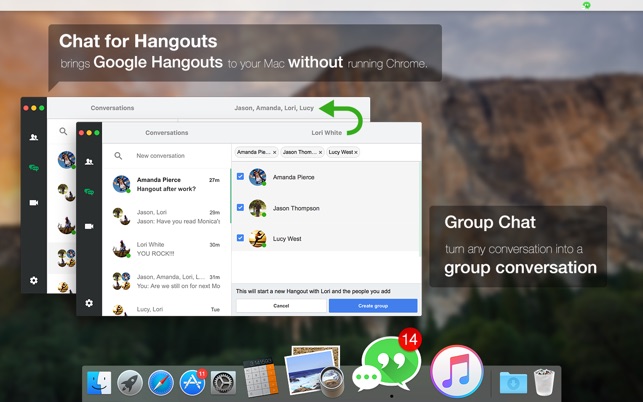Open 'Jason, Lori' conversation row
The width and height of the screenshot is (643, 402).
166,217
